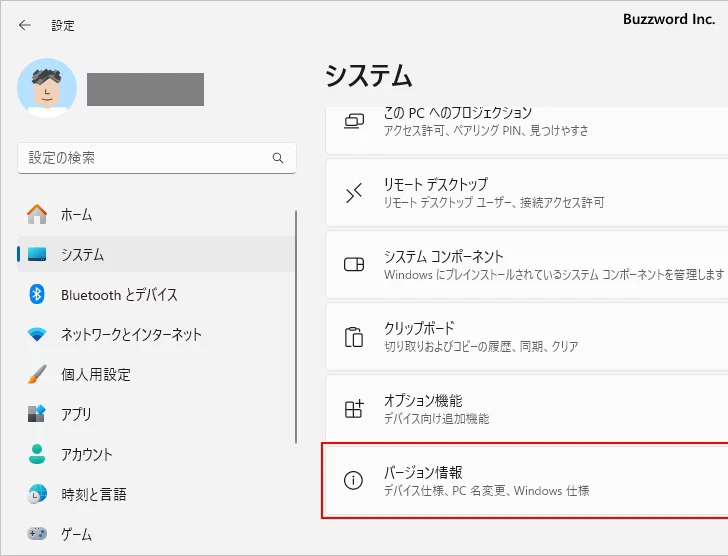The image size is (728, 556).
Task: Click the clipboard icon
Action: (x=354, y=337)
